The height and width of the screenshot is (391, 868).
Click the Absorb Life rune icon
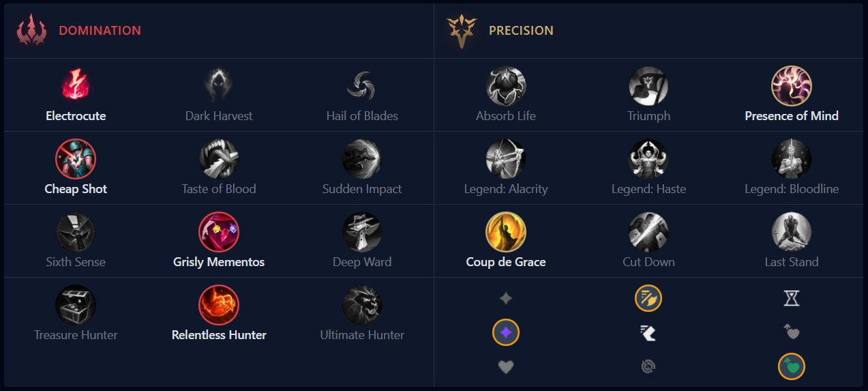pos(506,85)
